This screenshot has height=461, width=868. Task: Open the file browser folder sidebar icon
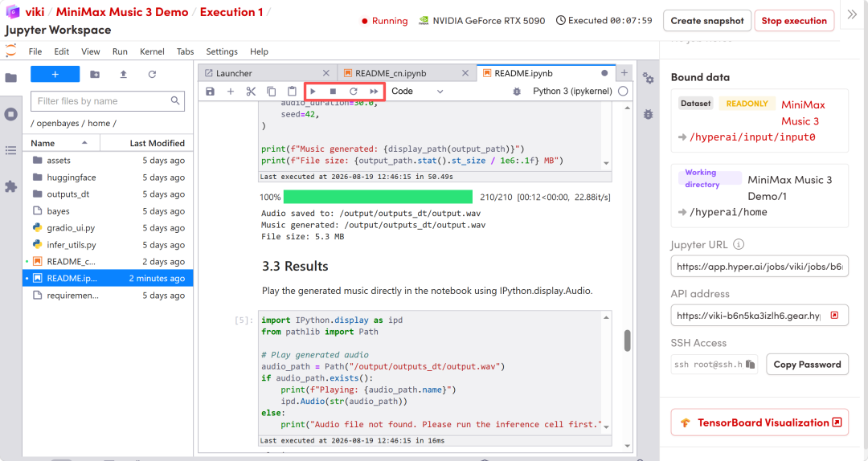pyautogui.click(x=11, y=77)
